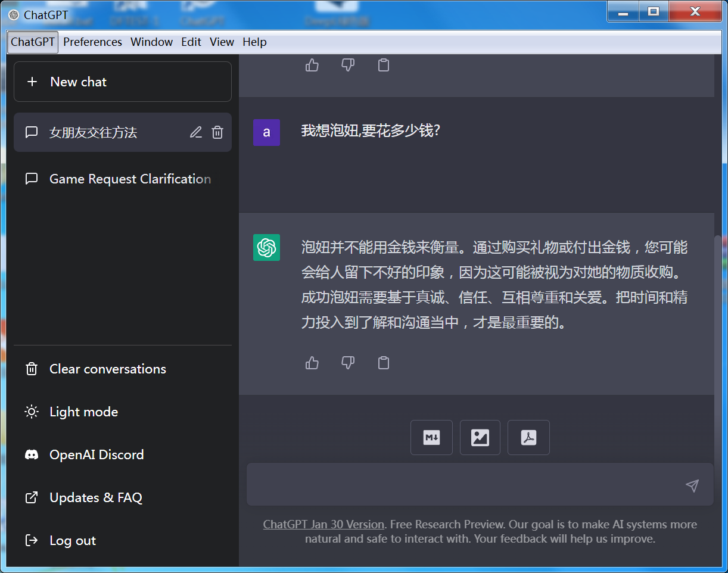This screenshot has height=573, width=728.
Task: Copy the upper, partly visible response (clipboard icon)
Action: click(384, 65)
